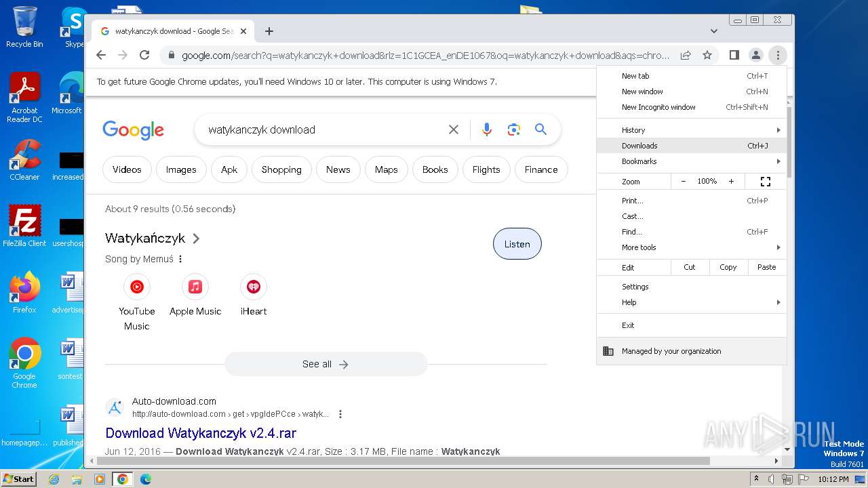The image size is (868, 488).
Task: Select New tab from Chrome menu
Action: pyautogui.click(x=692, y=76)
